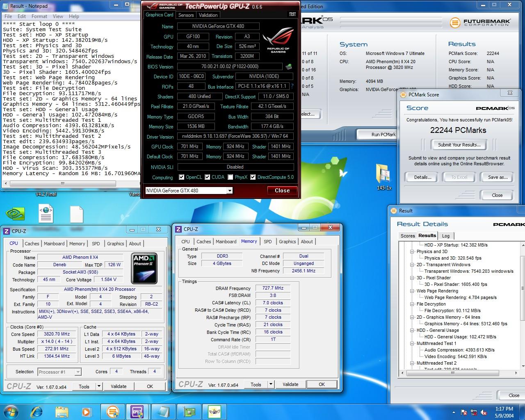Viewport: 525px width, 420px height.
Task: Click the Notepad horizontal scrollbar
Action: (x=71, y=183)
